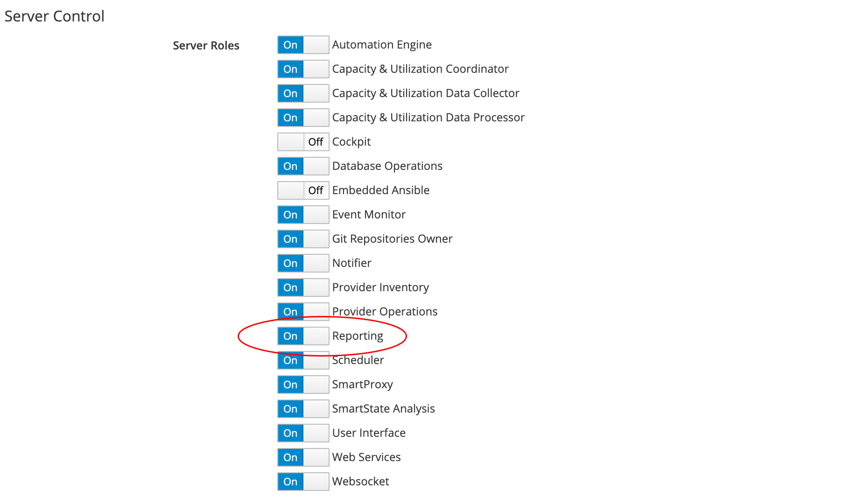Turn off the Automation Engine role

(x=303, y=45)
